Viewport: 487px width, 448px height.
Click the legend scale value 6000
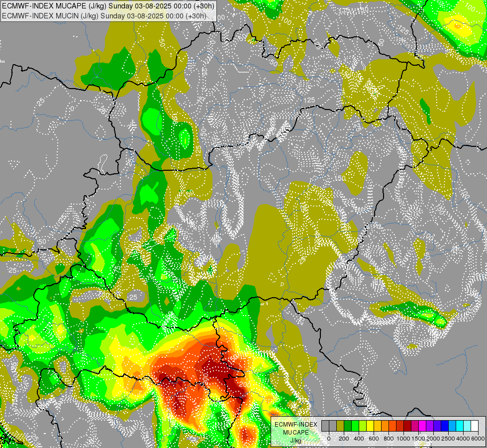[478, 439]
